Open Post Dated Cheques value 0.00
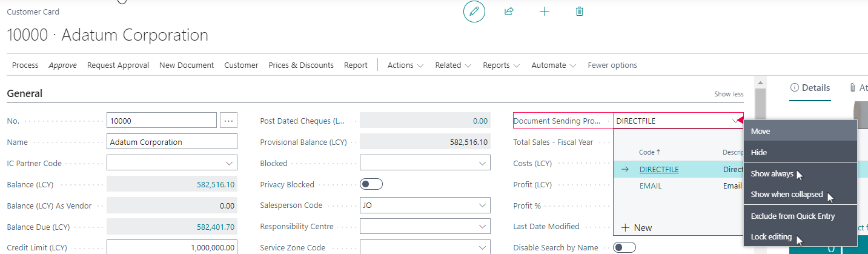Viewport: 868px width, 254px height. [480, 121]
